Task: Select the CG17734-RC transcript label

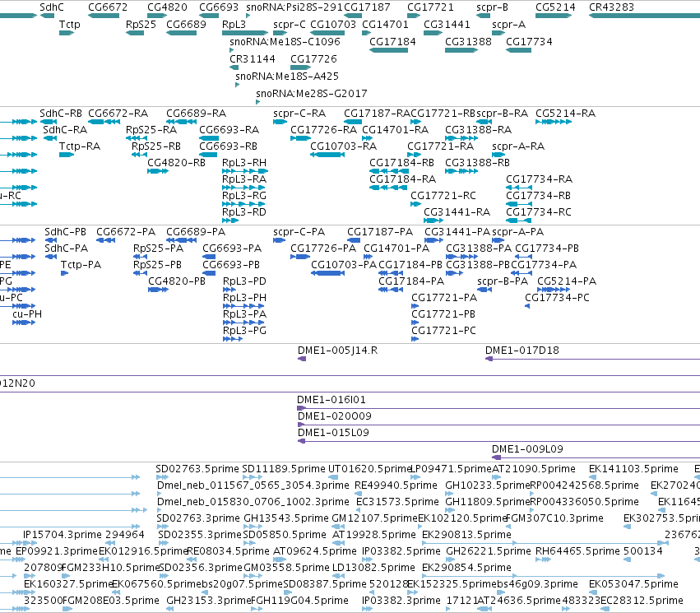Action: (539, 212)
